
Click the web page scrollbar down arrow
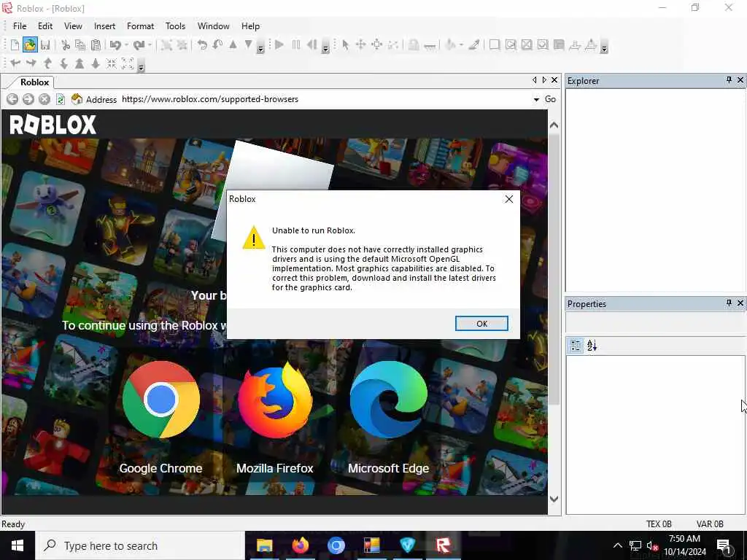(554, 499)
